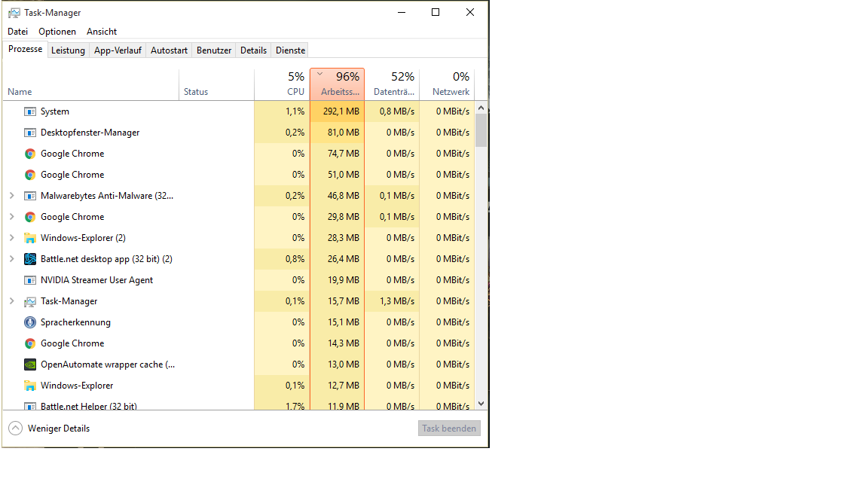The height and width of the screenshot is (488, 868).
Task: Click the Spracherkennung microphone icon
Action: point(30,322)
